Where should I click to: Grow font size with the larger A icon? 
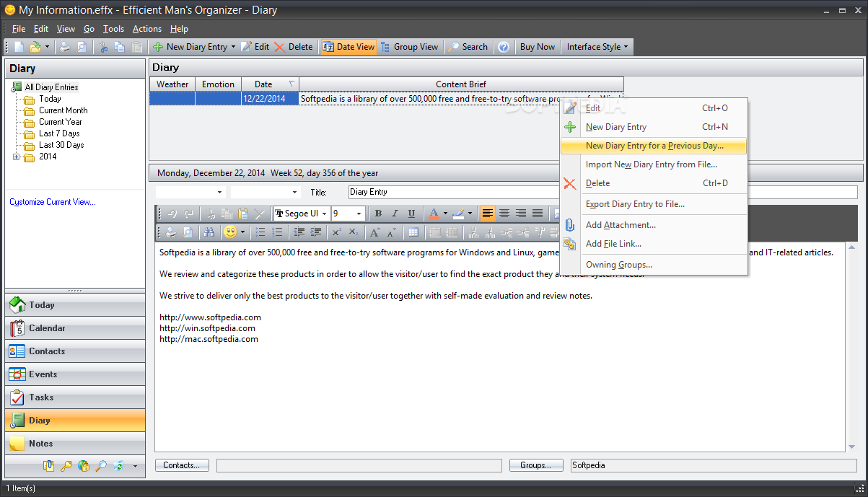tap(374, 232)
